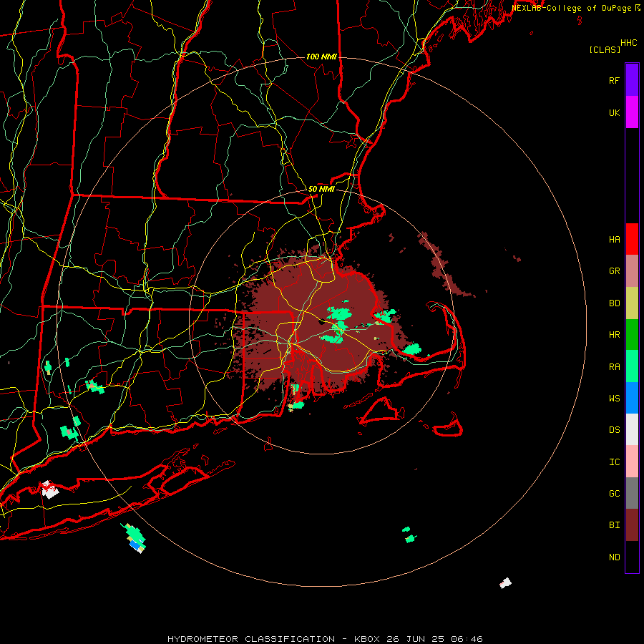Click the large brown biological echo blob
The image size is (644, 644).
pyautogui.click(x=316, y=321)
